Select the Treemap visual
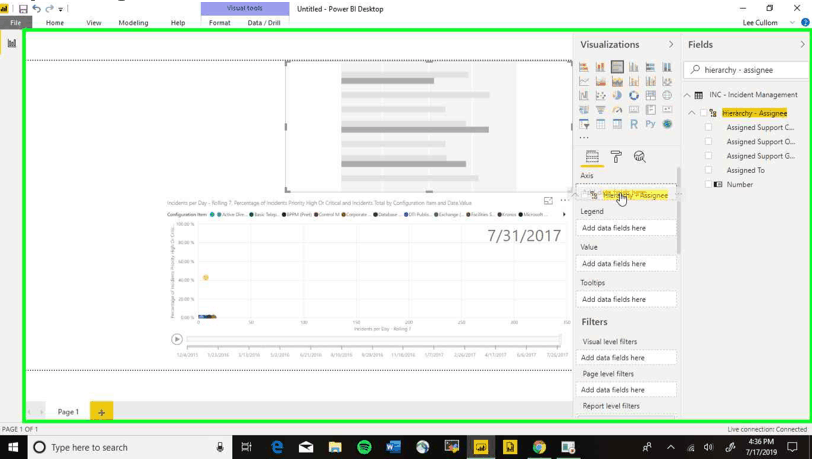Screen dimensions: 814x461 pyautogui.click(x=650, y=96)
